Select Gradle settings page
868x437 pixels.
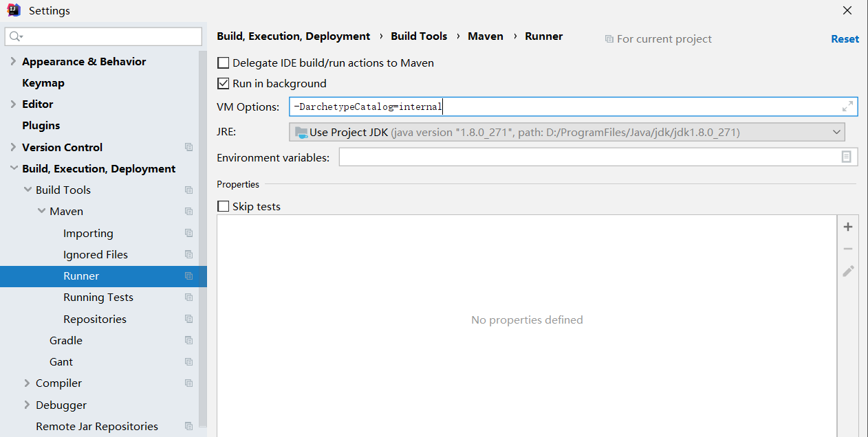[x=66, y=340]
